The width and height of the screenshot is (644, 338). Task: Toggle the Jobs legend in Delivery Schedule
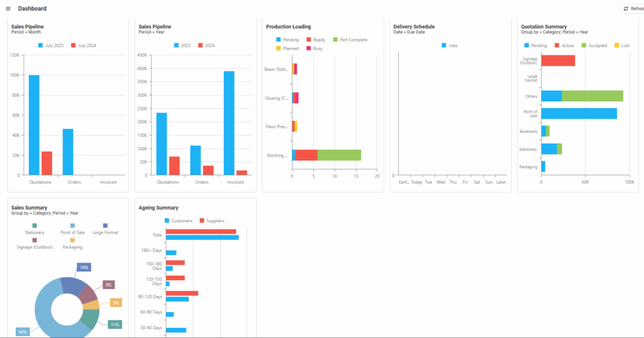[x=449, y=46]
